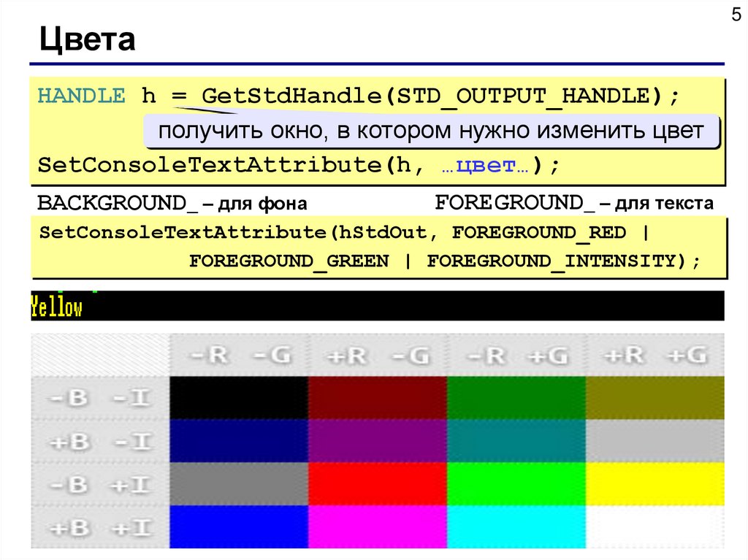Viewport: 748px width, 560px height.
Task: Click the slide title 'Цвета'
Action: pos(88,40)
